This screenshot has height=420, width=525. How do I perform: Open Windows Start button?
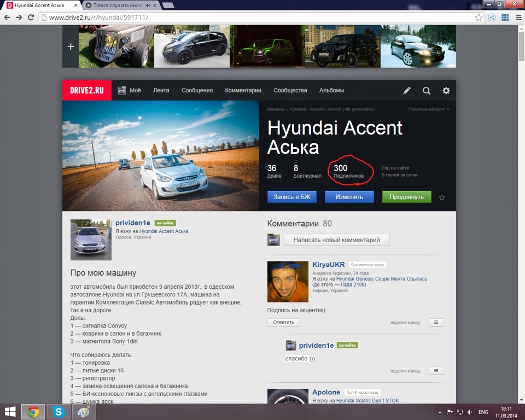[x=10, y=412]
